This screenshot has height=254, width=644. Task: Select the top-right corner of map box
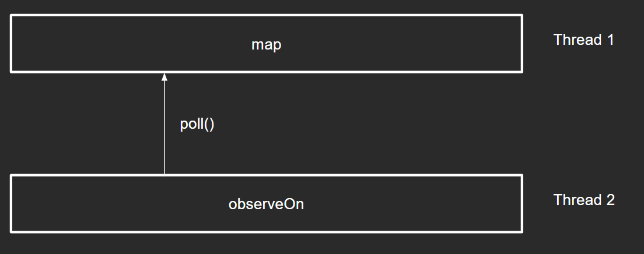521,16
